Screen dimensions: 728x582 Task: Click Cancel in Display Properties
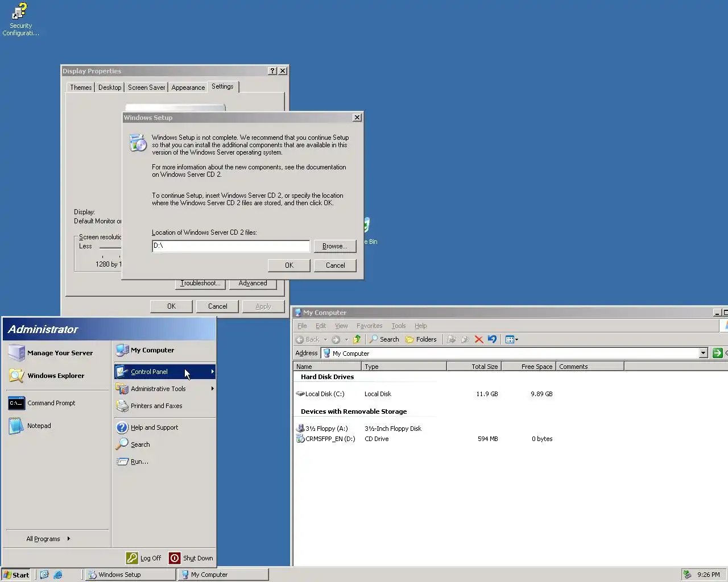pos(217,306)
